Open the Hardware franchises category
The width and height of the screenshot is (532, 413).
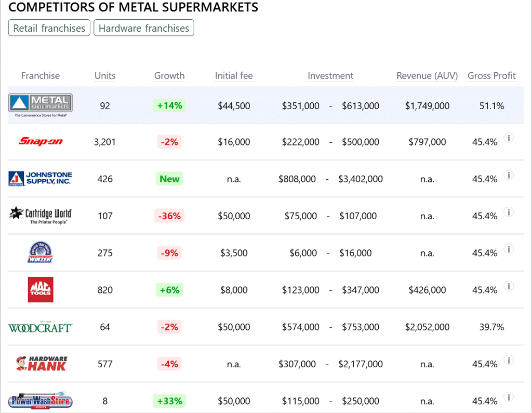click(144, 28)
